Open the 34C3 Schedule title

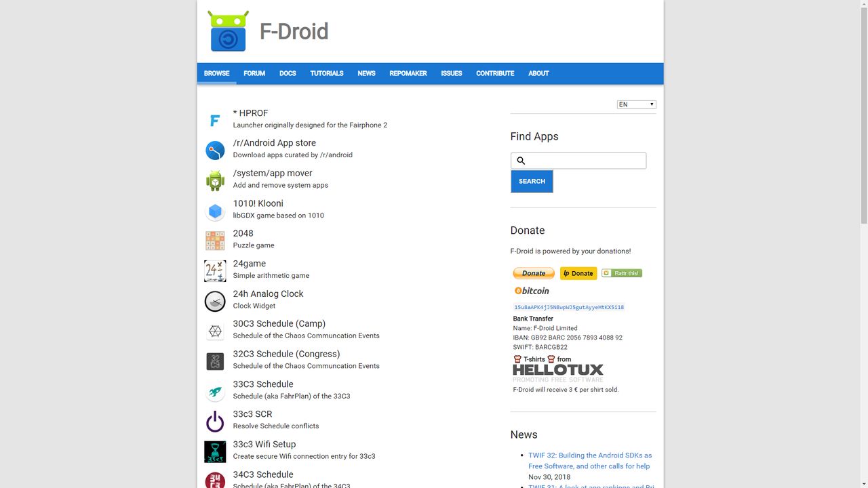point(263,474)
